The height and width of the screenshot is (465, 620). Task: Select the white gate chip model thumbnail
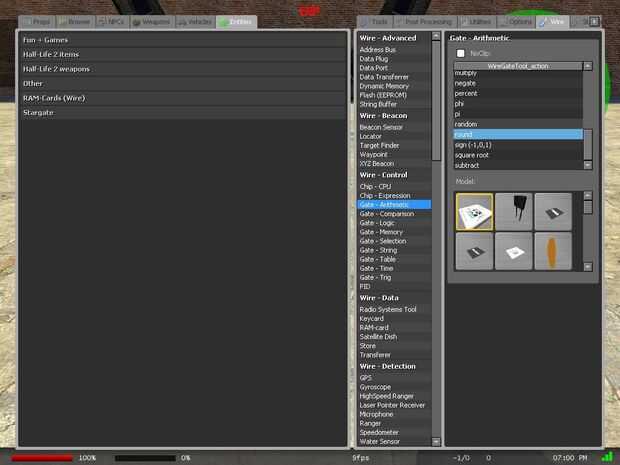pyautogui.click(x=474, y=212)
